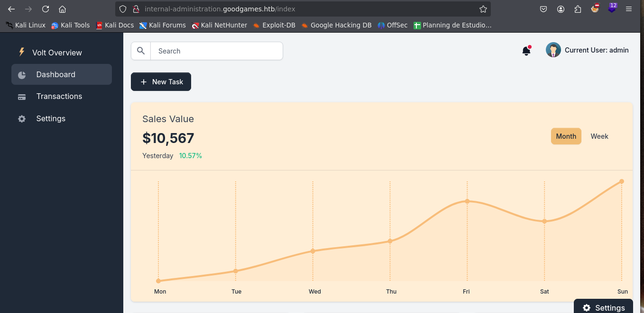Open the browser extensions puzzle icon
Viewport: 644px width, 313px height.
click(578, 9)
